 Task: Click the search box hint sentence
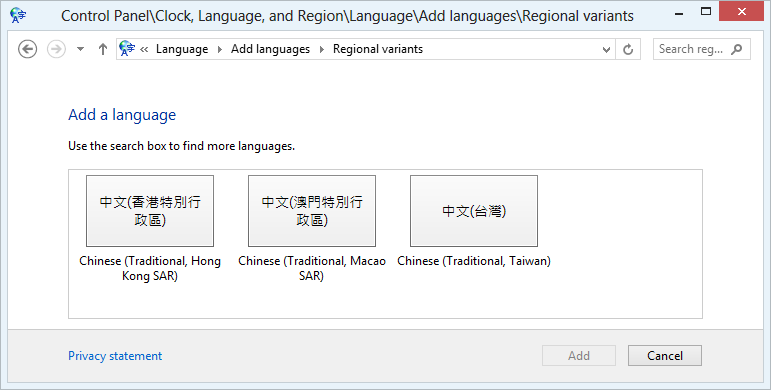(181, 146)
